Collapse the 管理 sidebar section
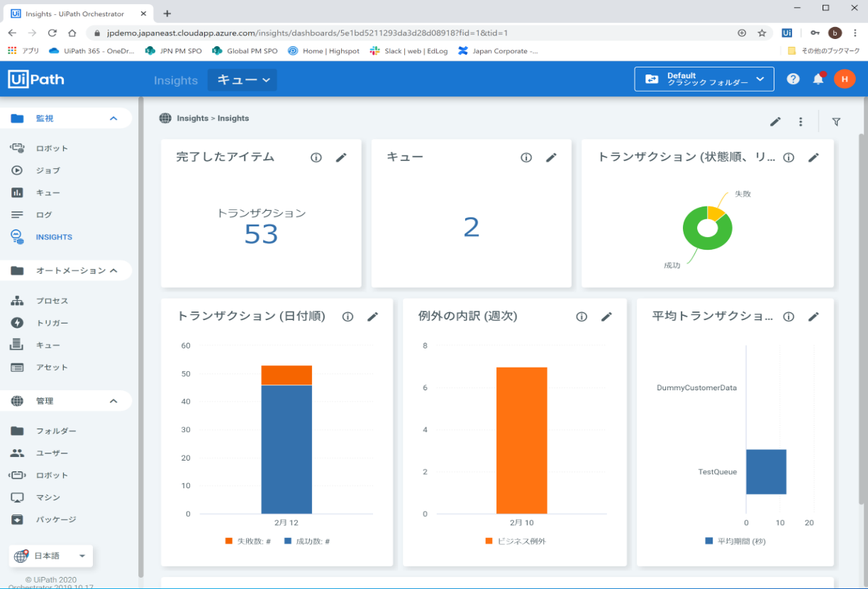868x589 pixels. [x=113, y=401]
